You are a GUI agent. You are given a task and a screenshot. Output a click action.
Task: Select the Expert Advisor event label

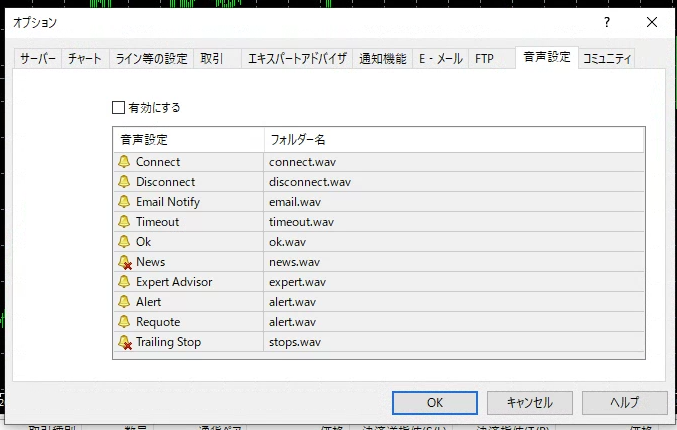point(174,282)
